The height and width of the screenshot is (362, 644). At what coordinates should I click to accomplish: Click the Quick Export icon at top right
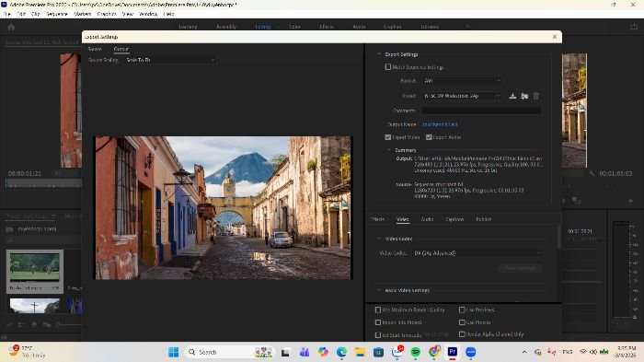coord(634,27)
